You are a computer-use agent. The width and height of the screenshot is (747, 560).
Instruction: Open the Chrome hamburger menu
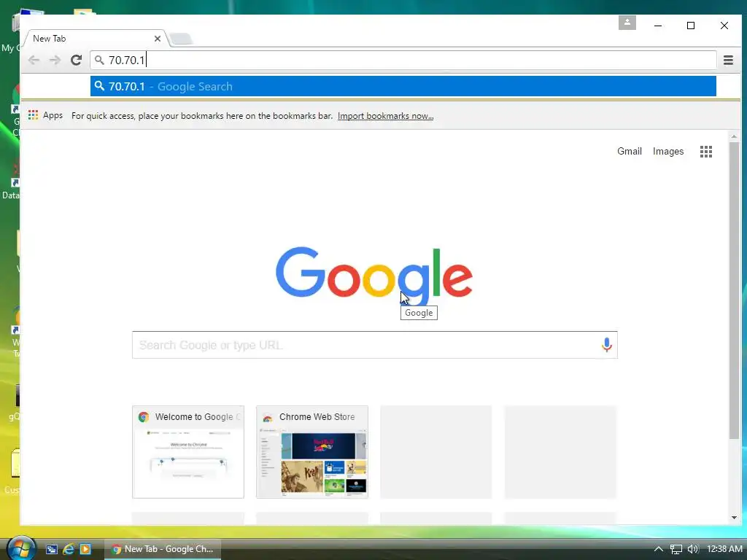point(728,60)
